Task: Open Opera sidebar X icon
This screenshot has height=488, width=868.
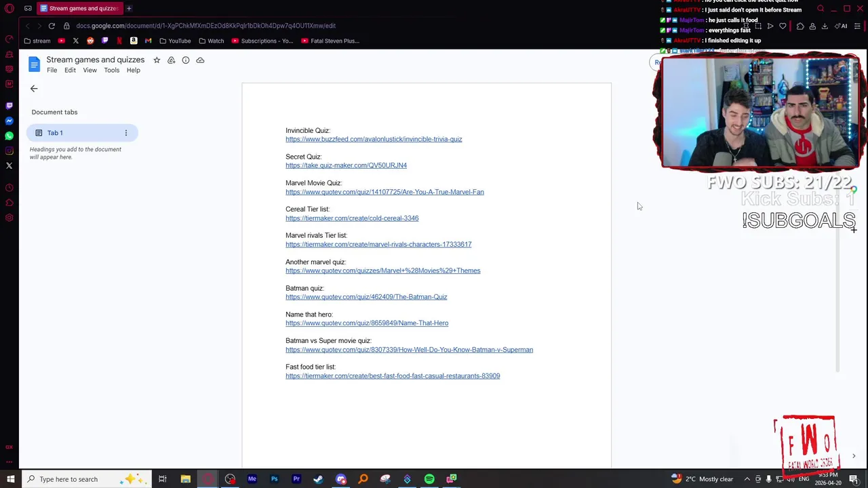Action: tap(9, 165)
